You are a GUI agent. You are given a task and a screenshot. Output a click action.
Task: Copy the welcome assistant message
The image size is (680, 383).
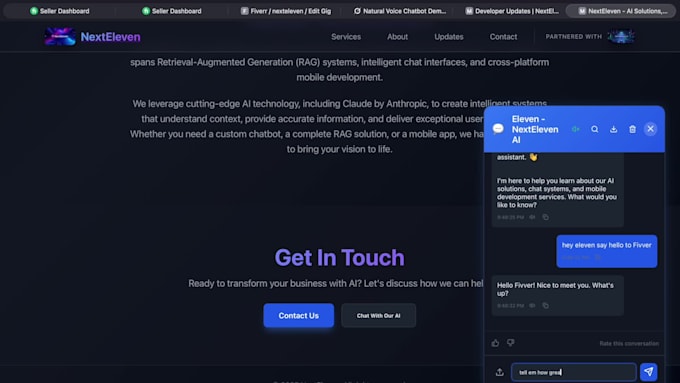tap(546, 217)
